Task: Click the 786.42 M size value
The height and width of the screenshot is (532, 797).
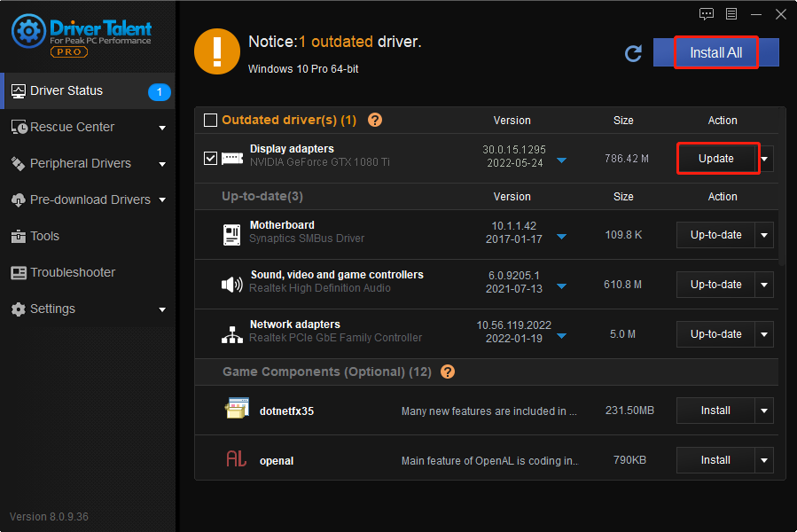Action: [x=627, y=159]
